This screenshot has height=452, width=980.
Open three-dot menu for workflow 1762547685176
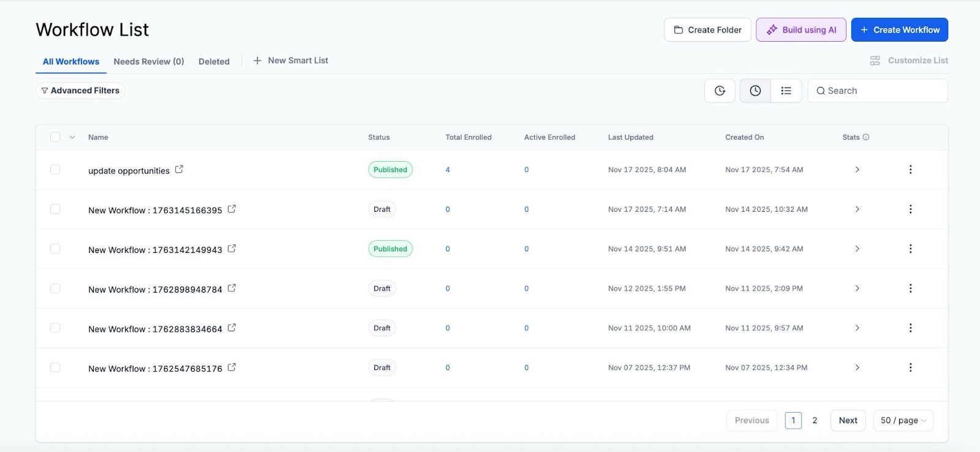click(x=910, y=367)
